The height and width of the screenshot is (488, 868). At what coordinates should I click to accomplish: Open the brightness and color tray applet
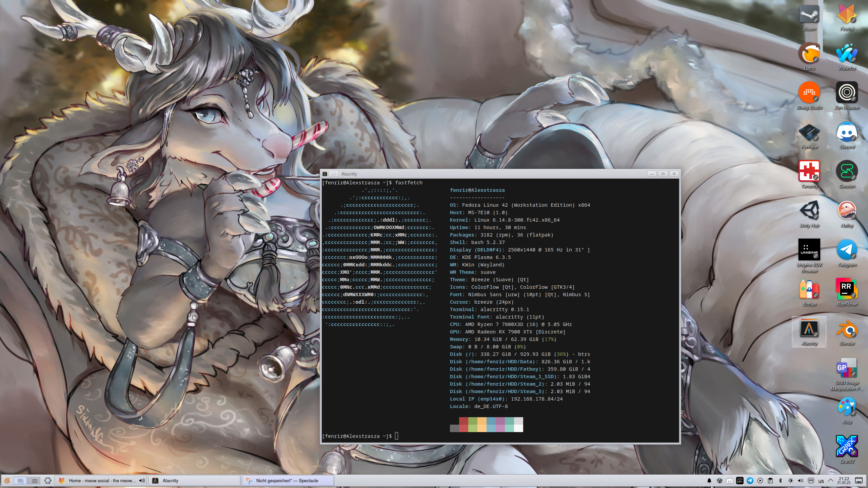(791, 481)
